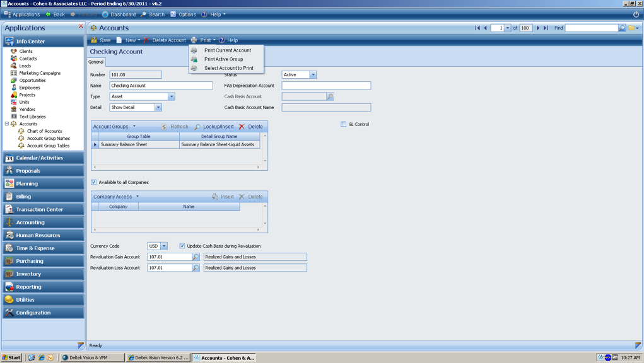Choose Print Current Account
644x363 pixels.
coord(227,50)
